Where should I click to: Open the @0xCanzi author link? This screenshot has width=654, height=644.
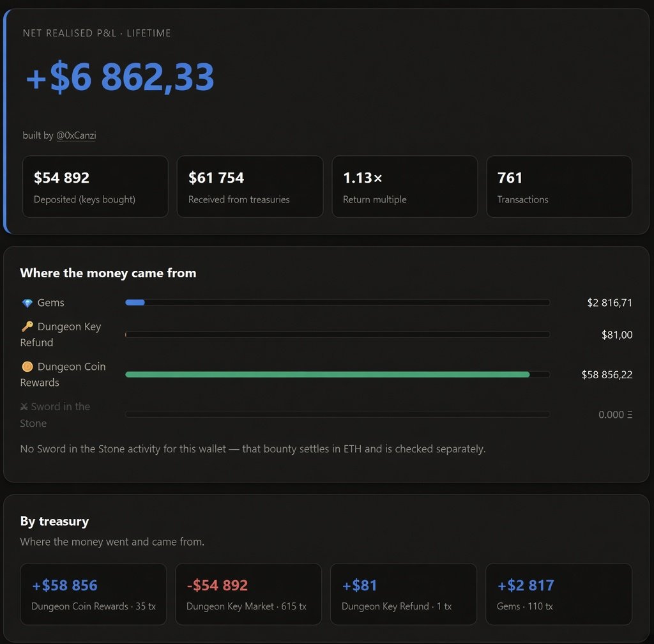(x=76, y=135)
